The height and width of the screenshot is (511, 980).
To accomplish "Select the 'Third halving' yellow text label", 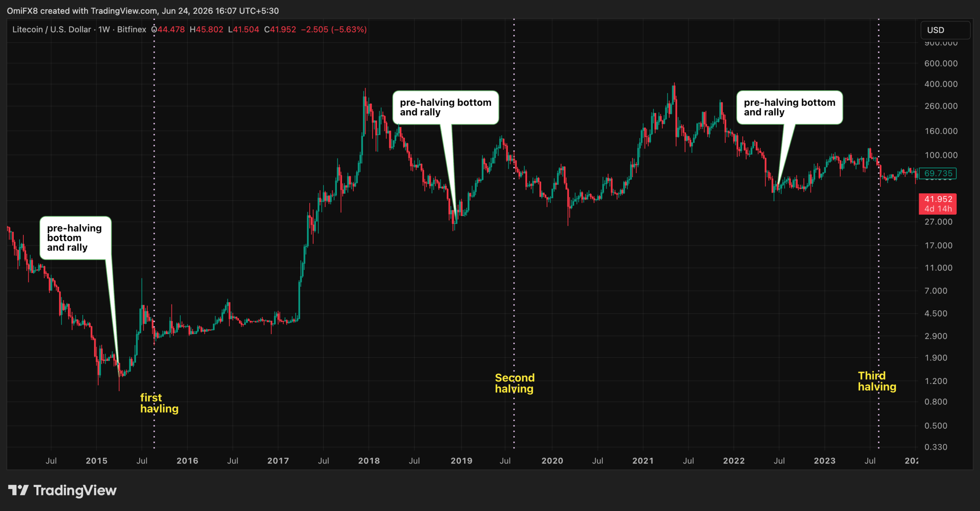I will pos(877,381).
